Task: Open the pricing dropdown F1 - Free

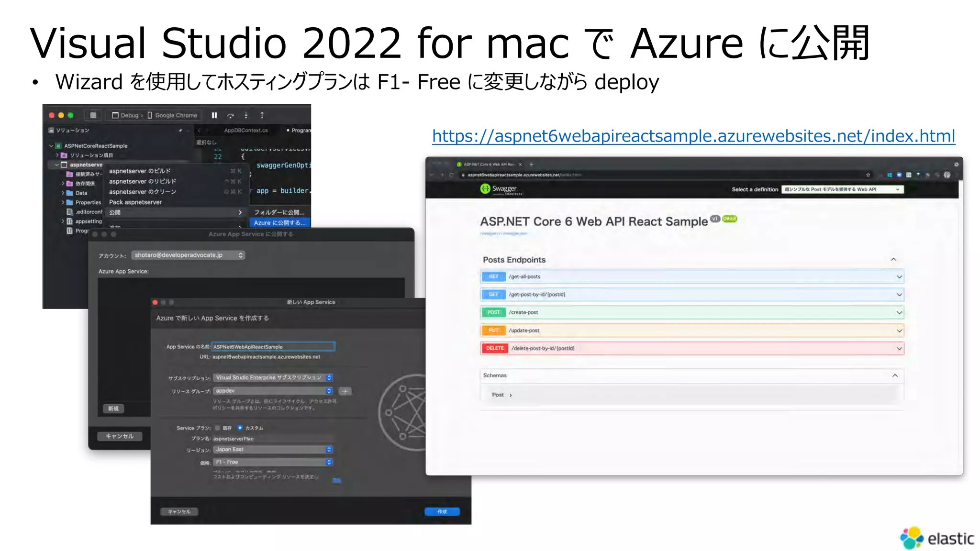Action: (273, 463)
